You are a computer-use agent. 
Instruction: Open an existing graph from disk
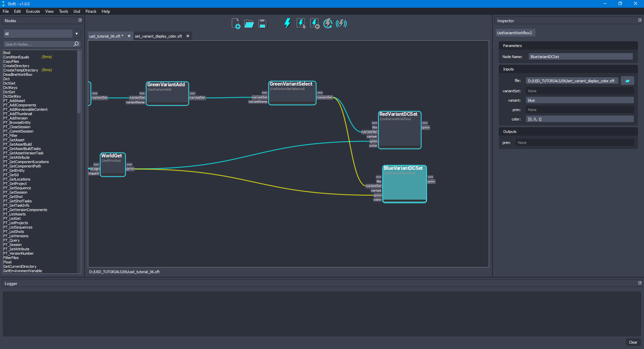(249, 23)
